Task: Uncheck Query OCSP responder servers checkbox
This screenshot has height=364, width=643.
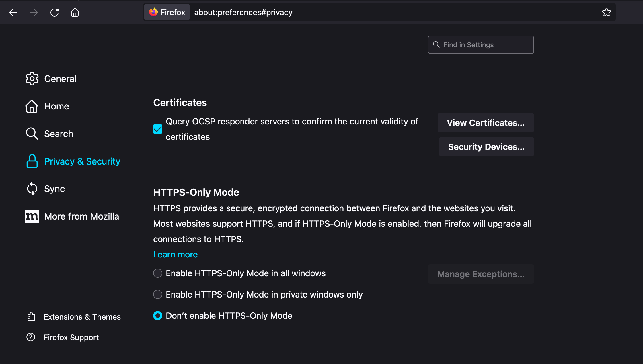Action: pyautogui.click(x=158, y=129)
